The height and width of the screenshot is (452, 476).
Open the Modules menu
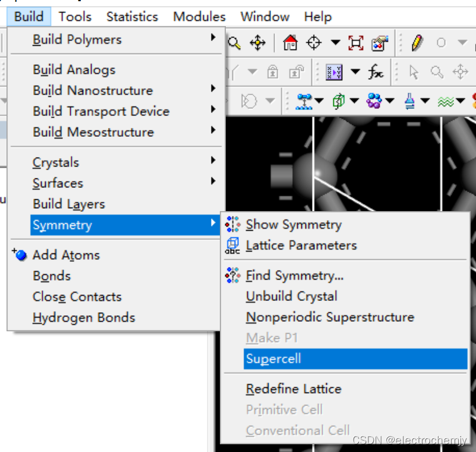[x=199, y=17]
